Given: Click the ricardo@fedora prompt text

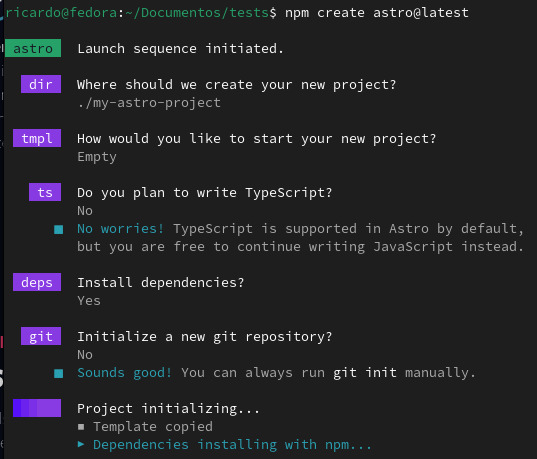Looking at the screenshot, I should (61, 13).
